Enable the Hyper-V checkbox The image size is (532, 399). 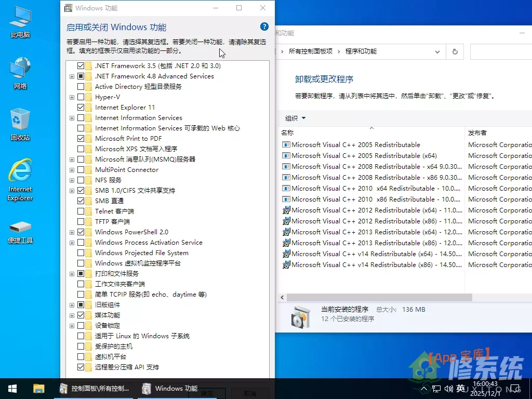pyautogui.click(x=81, y=97)
